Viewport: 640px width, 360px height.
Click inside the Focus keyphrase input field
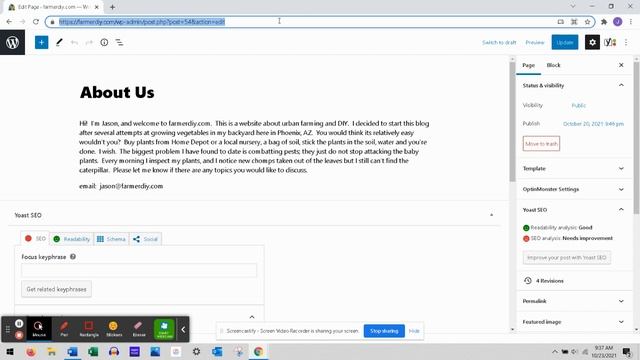[139, 270]
